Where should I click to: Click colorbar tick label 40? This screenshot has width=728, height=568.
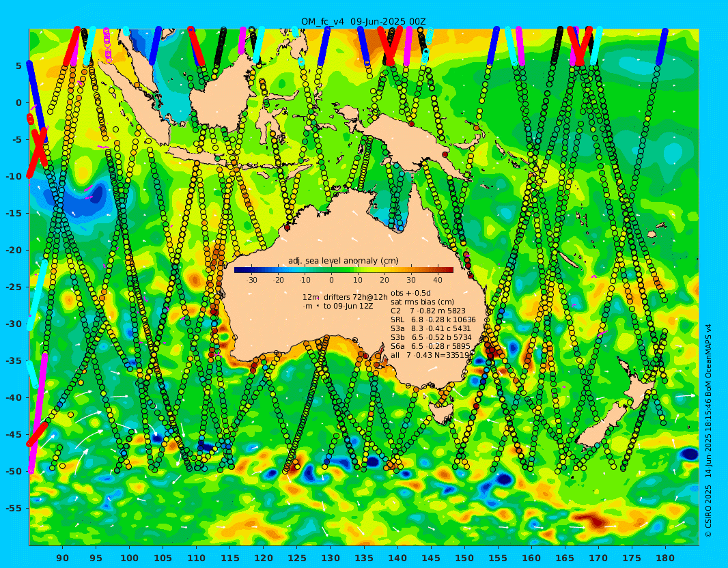tap(437, 280)
